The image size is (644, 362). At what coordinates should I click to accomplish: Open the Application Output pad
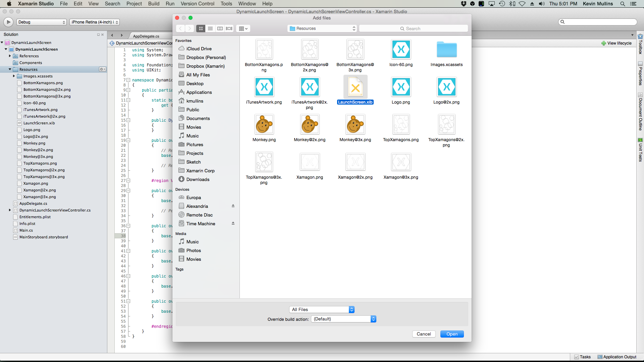[x=617, y=357]
